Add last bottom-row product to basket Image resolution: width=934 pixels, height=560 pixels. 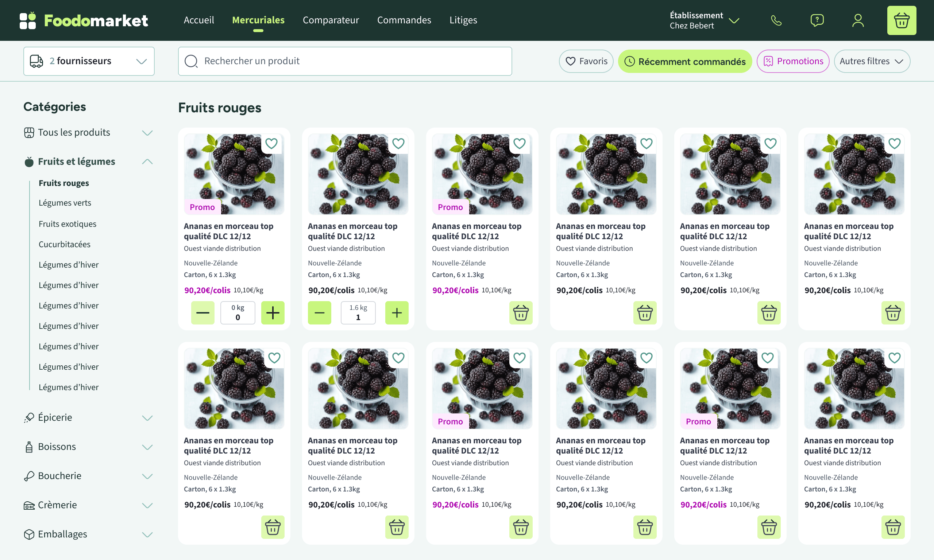(x=892, y=527)
